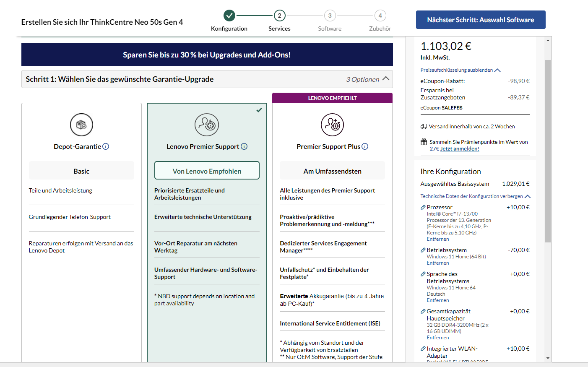Screen dimensions: 588x367
Task: Click the LENOVO EMPFIEHLT label
Action: pyautogui.click(x=332, y=98)
